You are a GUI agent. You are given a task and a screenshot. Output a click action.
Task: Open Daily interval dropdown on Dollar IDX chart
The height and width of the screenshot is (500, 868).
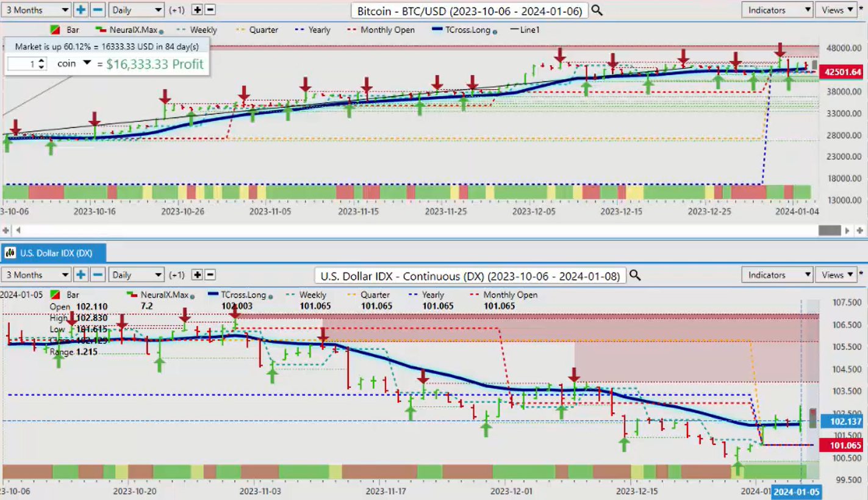[x=137, y=275]
